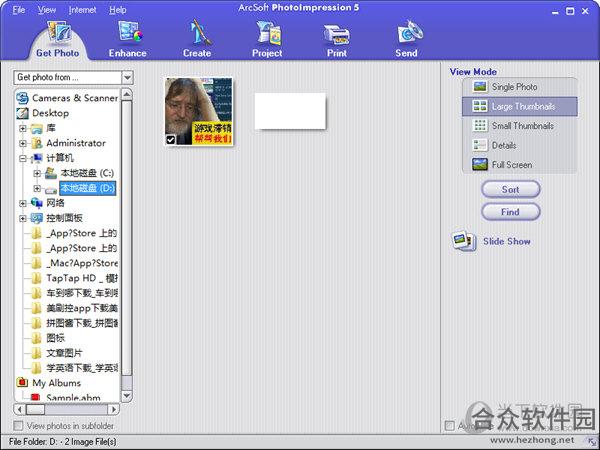Toggle the checkbox on the photo thumbnail
Image resolution: width=600 pixels, height=450 pixels.
coord(171,140)
